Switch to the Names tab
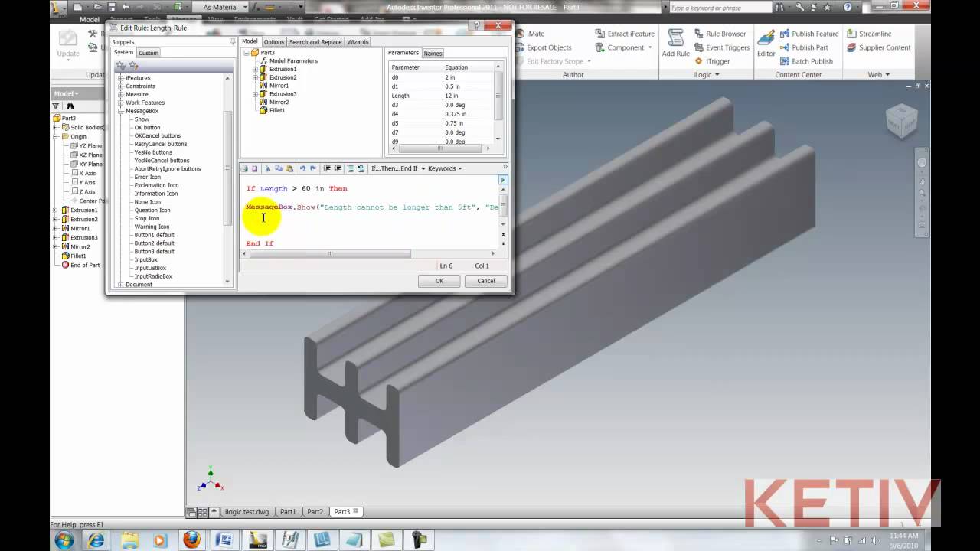 433,54
